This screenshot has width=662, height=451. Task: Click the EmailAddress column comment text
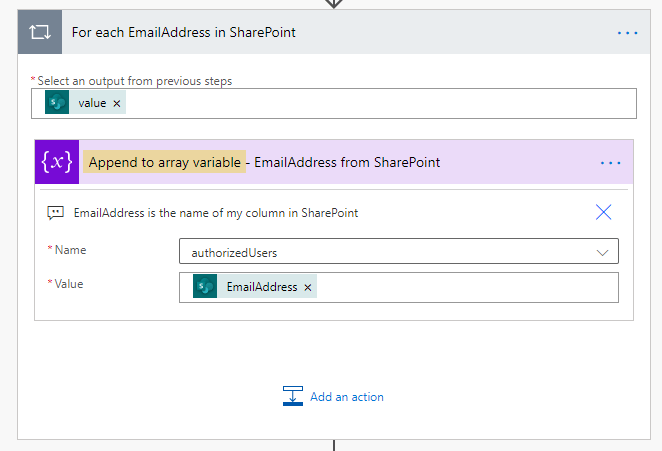(x=216, y=213)
